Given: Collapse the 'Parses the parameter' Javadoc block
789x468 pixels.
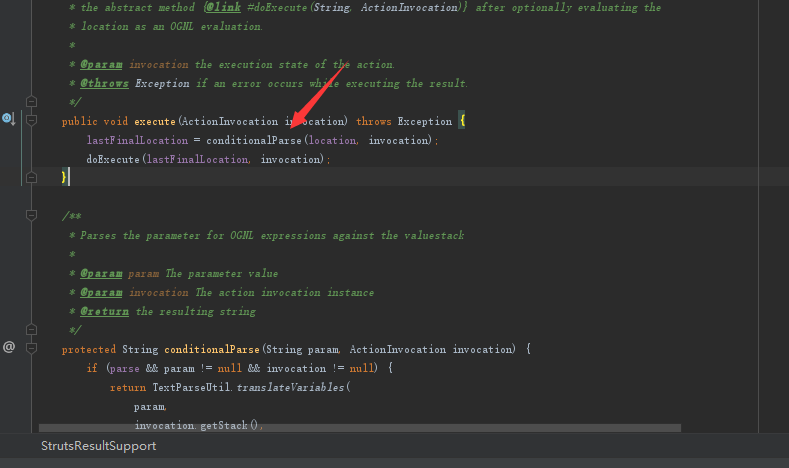Looking at the screenshot, I should click(31, 215).
